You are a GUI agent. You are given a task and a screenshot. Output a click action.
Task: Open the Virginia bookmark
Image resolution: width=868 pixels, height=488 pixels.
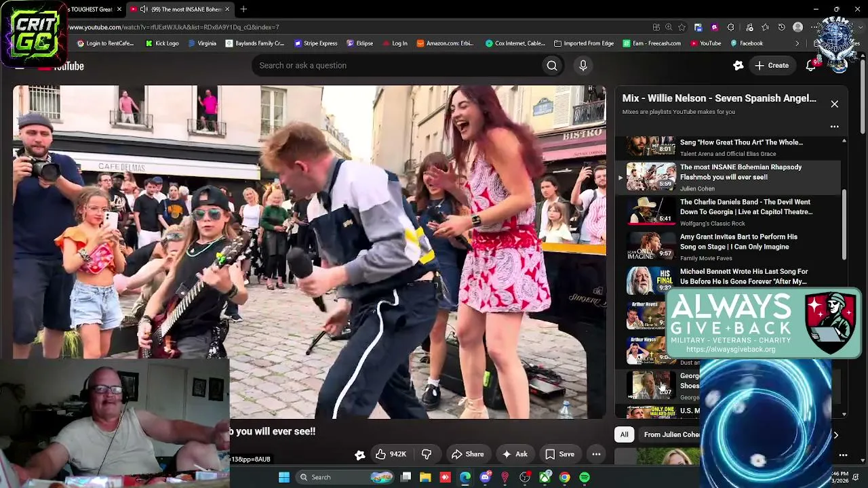[202, 43]
